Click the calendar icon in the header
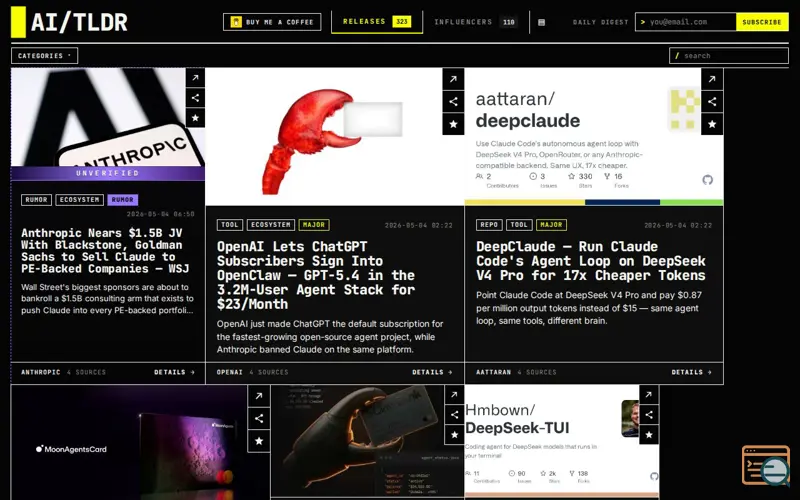Screen dimensions: 800x500 tap(541, 22)
